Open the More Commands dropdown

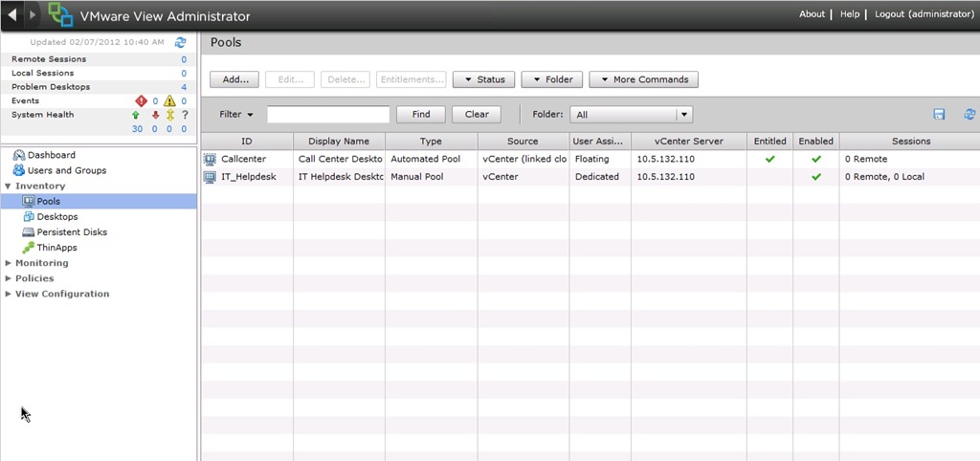pos(643,79)
